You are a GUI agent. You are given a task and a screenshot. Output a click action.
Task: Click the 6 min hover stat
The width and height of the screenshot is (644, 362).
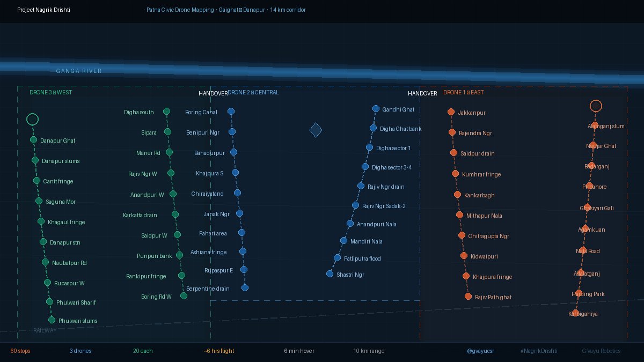click(x=299, y=351)
